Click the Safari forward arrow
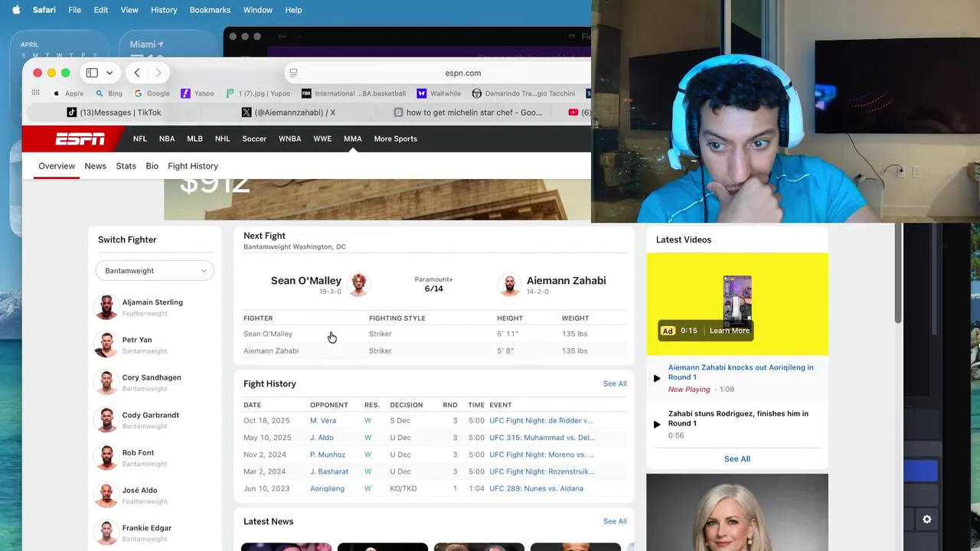980x551 pixels. (x=158, y=73)
